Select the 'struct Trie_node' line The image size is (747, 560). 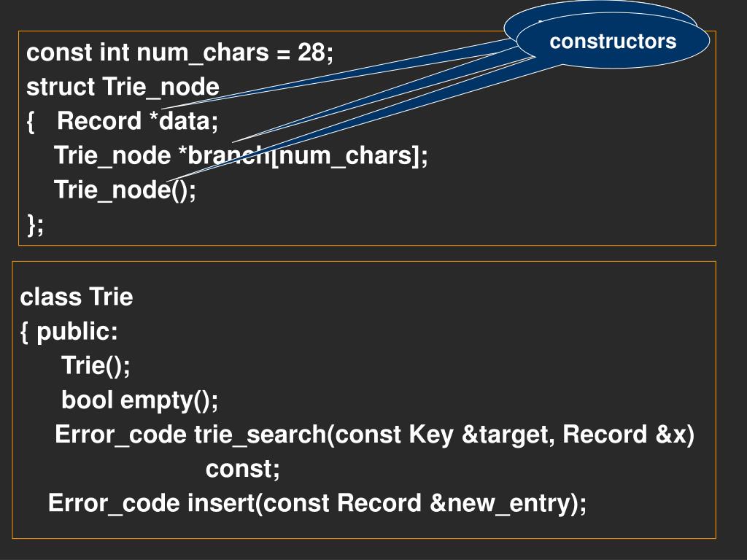pos(123,87)
